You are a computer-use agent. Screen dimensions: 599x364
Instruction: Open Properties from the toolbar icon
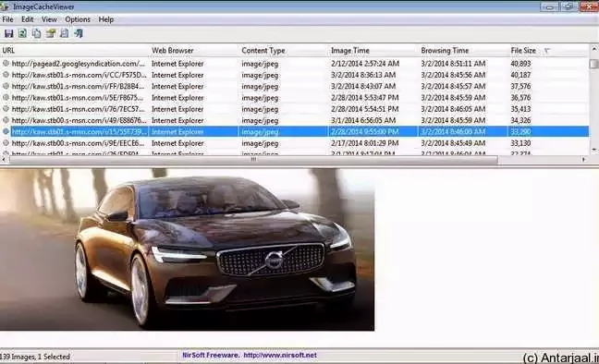(51, 33)
